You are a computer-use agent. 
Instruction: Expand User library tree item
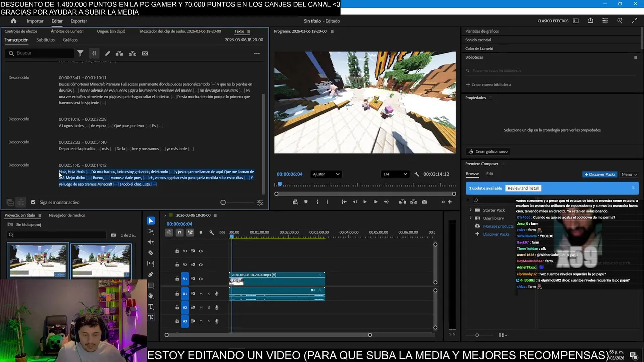pyautogui.click(x=471, y=218)
